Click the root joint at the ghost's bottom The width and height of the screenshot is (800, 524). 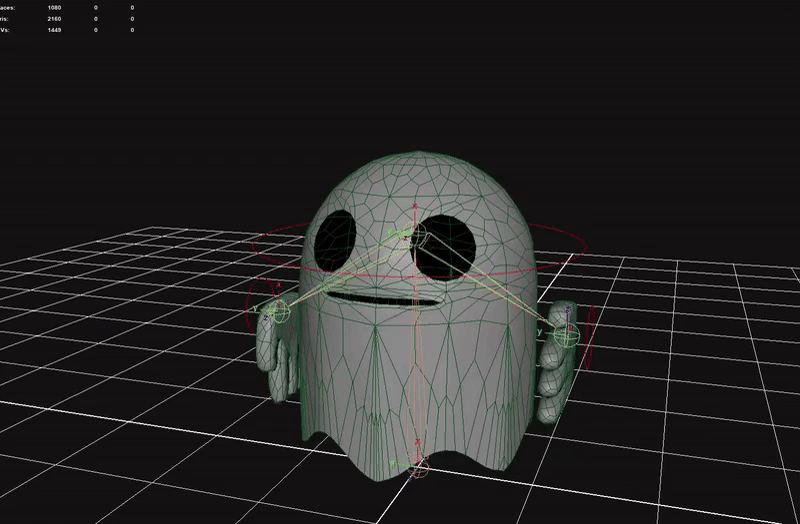click(x=419, y=467)
